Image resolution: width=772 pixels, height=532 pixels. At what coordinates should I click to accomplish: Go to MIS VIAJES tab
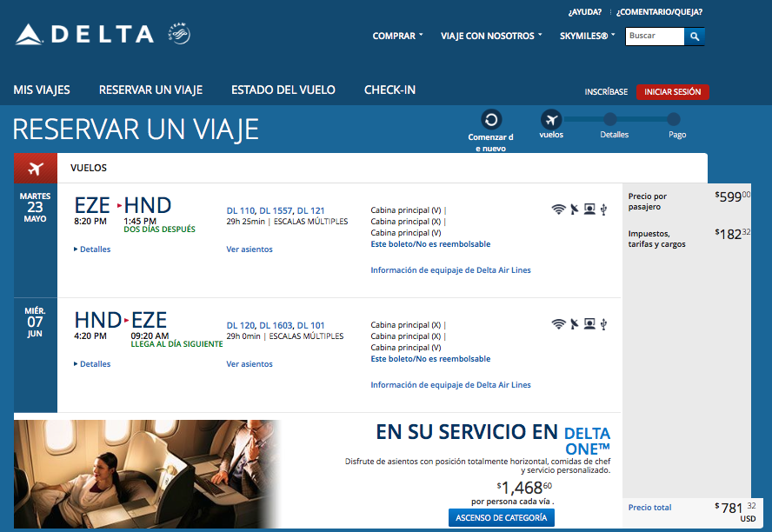pyautogui.click(x=42, y=90)
